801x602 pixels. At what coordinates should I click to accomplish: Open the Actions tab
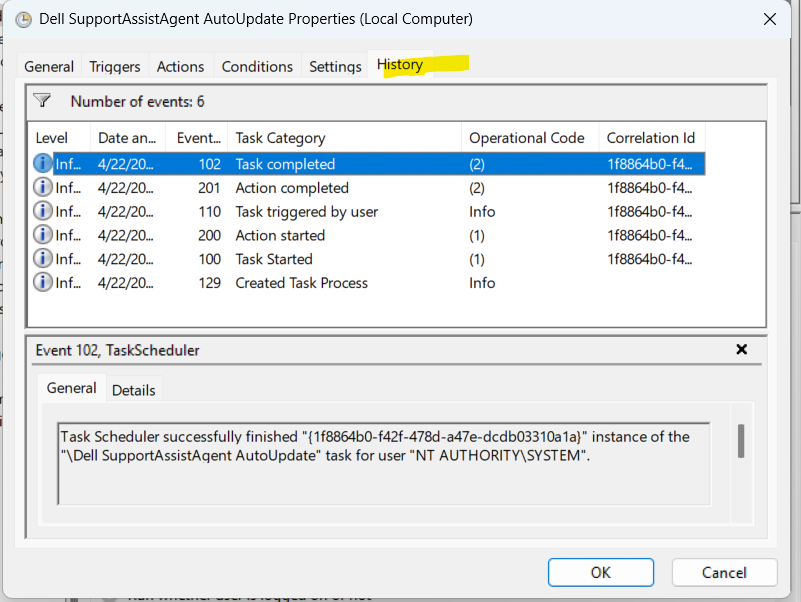(180, 66)
